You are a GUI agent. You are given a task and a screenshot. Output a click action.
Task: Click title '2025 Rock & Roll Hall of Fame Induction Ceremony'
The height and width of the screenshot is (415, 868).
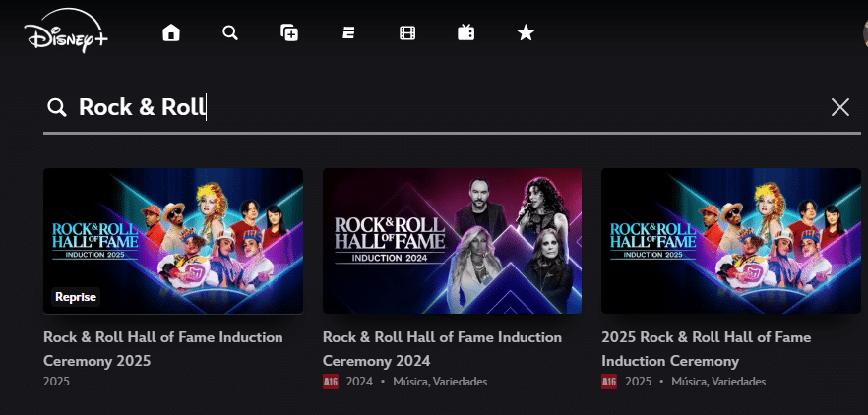coord(706,348)
